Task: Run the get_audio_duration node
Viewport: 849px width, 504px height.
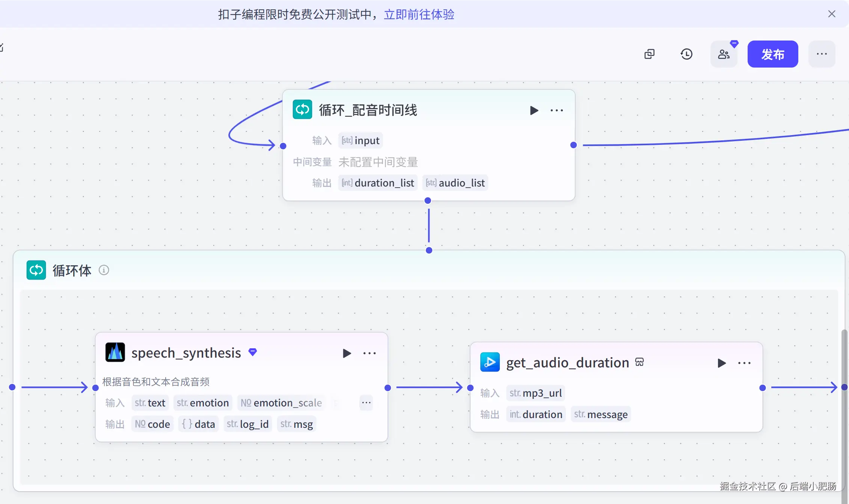Action: (x=721, y=363)
